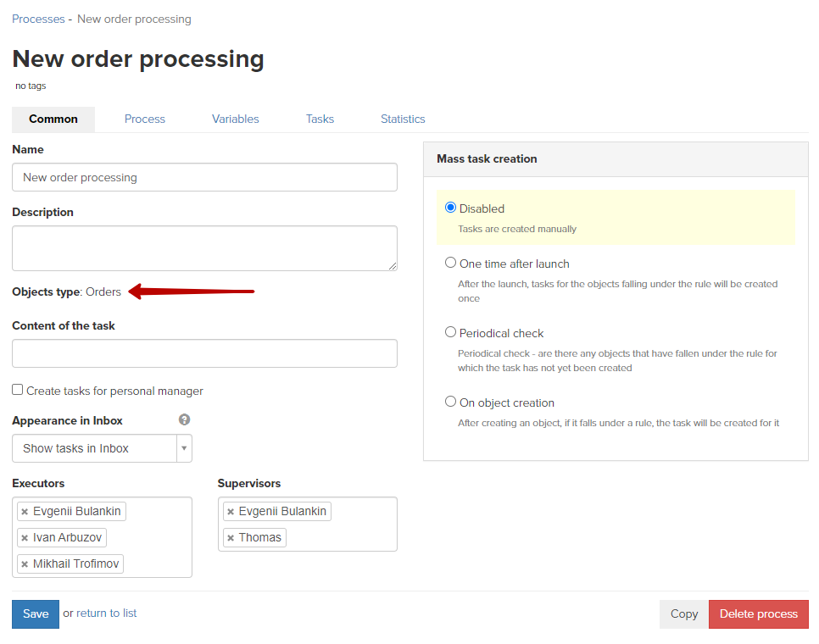Image resolution: width=819 pixels, height=644 pixels.
Task: Remove Ivan Arbuzov from Executors
Action: (x=25, y=538)
